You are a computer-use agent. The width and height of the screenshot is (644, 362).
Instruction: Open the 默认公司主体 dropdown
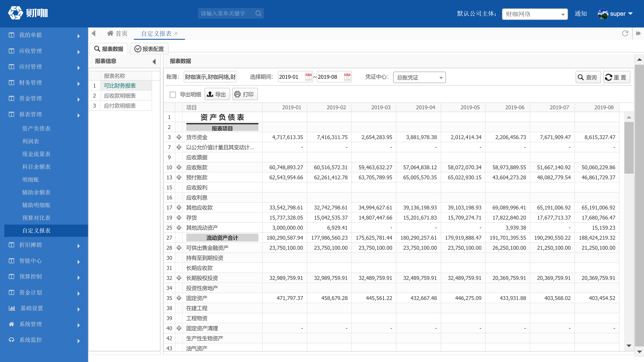point(535,14)
